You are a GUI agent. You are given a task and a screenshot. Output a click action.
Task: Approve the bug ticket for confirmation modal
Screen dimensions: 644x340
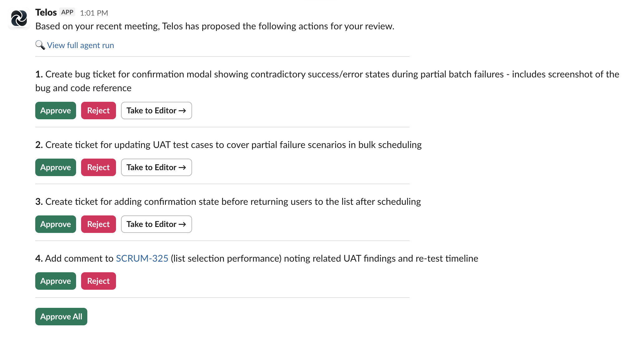pos(55,111)
